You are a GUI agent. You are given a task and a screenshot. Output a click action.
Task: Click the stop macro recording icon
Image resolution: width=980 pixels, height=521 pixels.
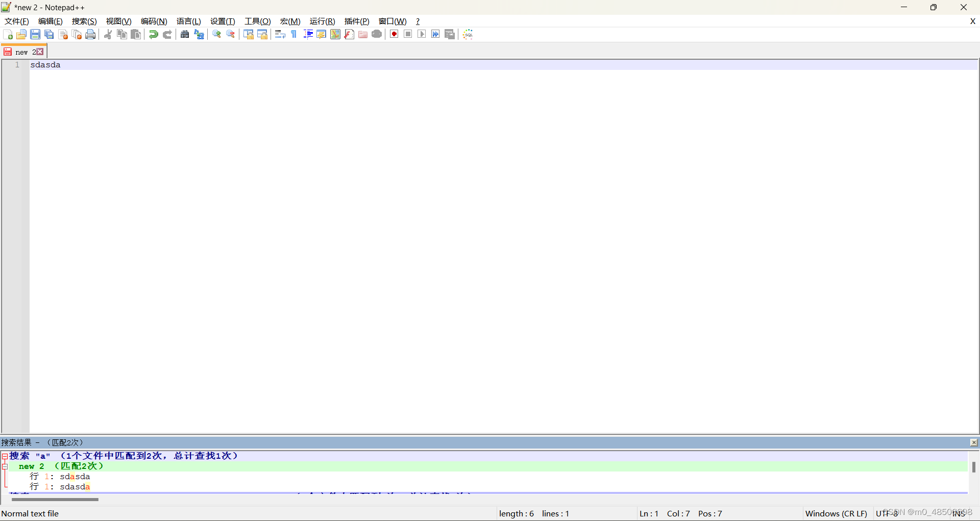click(408, 34)
